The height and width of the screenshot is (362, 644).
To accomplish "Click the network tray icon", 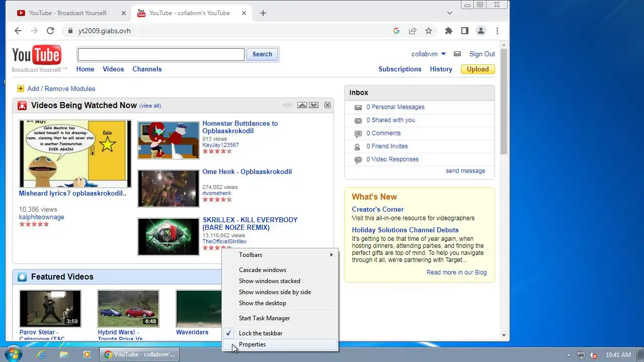I will pyautogui.click(x=581, y=355).
